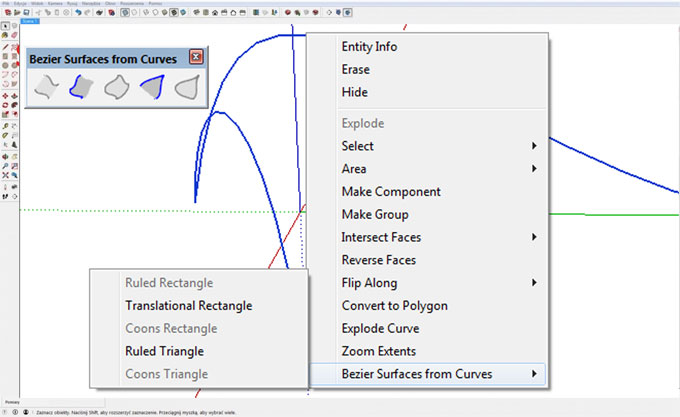680x417 pixels.
Task: Click the Ruled Triangle icon in Bezier toolbar
Action: (151, 88)
